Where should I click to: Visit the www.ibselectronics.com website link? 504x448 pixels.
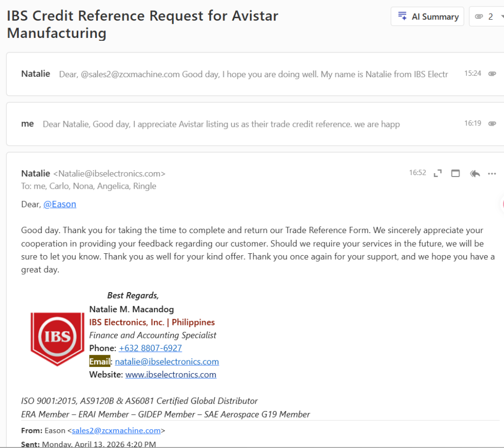(x=171, y=375)
